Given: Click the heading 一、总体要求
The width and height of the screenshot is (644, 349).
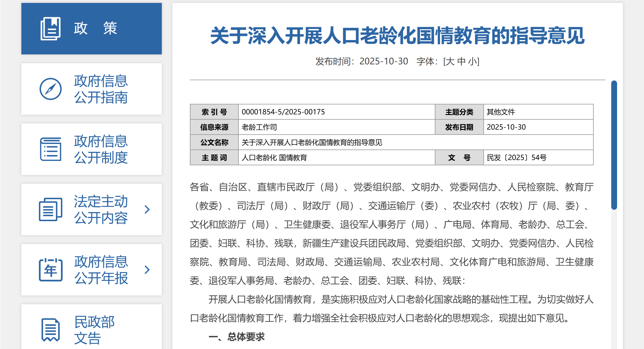Looking at the screenshot, I should point(236,337).
